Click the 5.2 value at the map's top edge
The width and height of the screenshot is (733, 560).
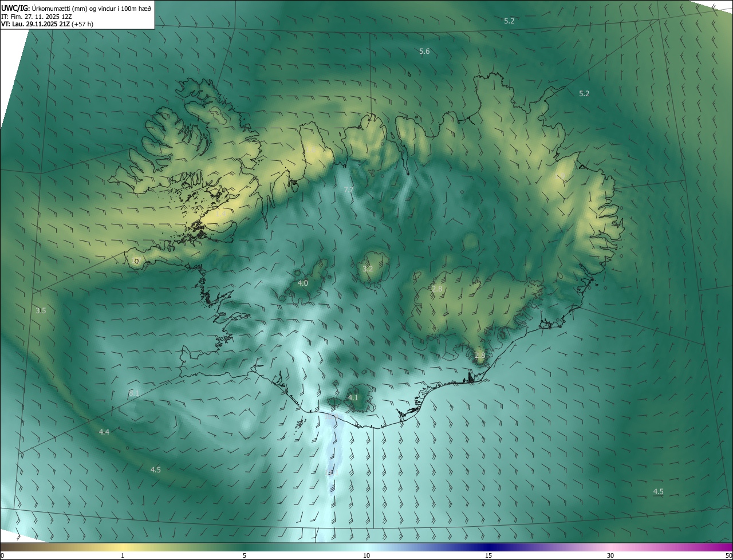[x=509, y=21]
